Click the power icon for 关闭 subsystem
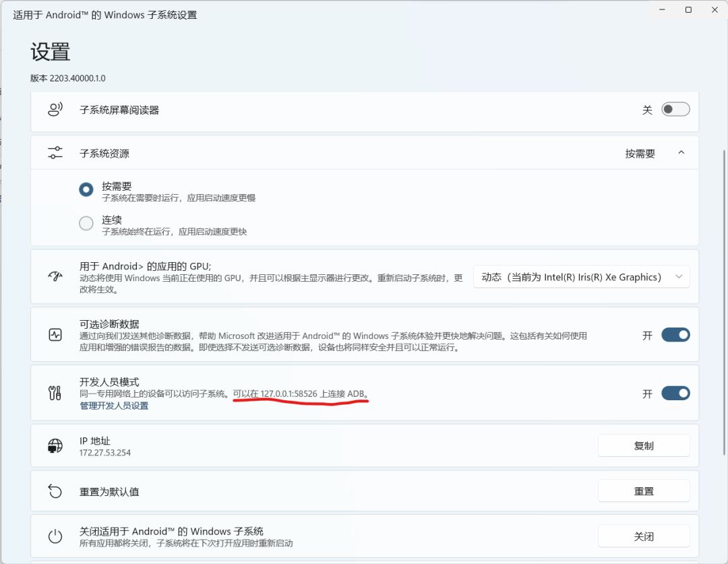This screenshot has width=728, height=564. pyautogui.click(x=55, y=536)
